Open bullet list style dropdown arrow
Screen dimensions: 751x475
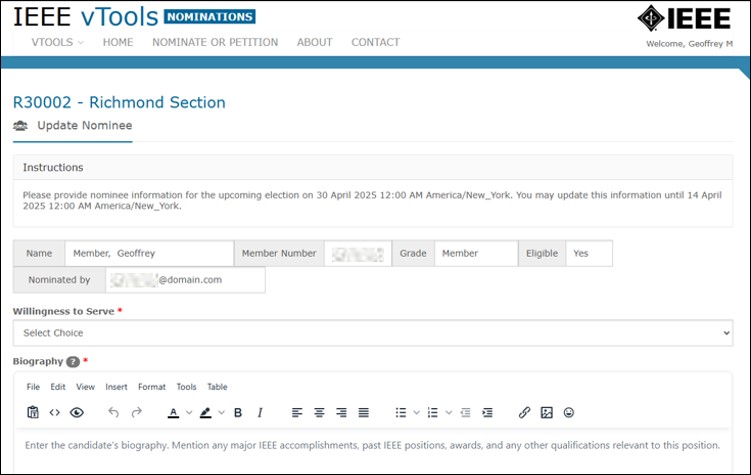coord(417,412)
